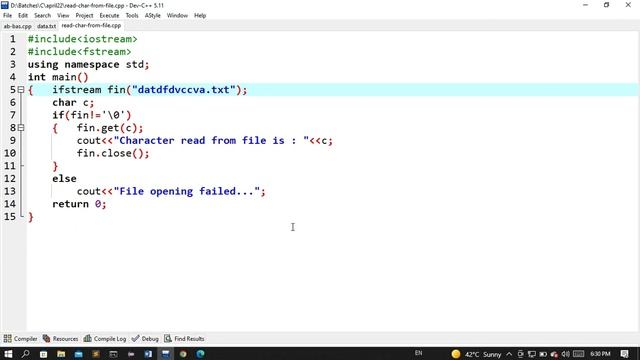Image resolution: width=640 pixels, height=360 pixels.
Task: Click the 42°C Sunny weather widget
Action: 476,354
